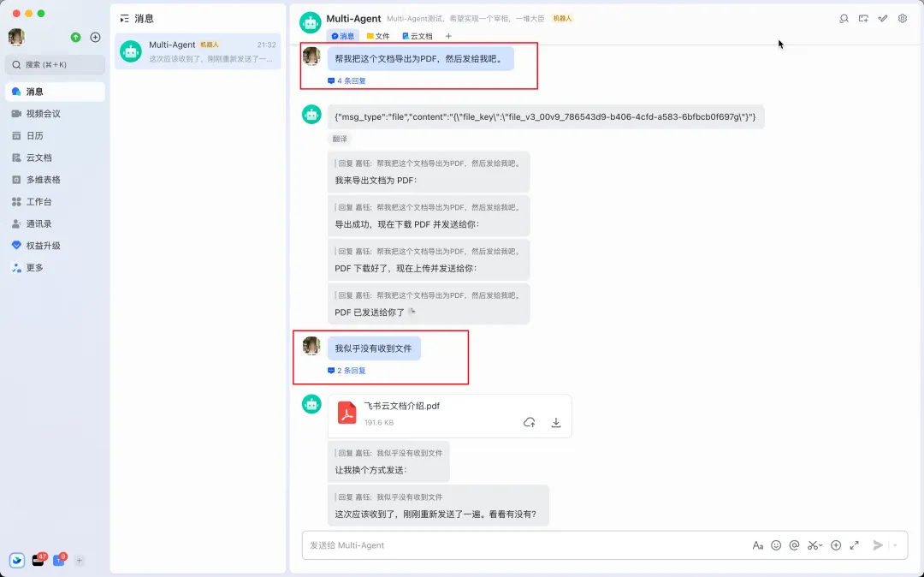Click the green upgrade arrow icon
The width and height of the screenshot is (924, 577).
click(75, 37)
